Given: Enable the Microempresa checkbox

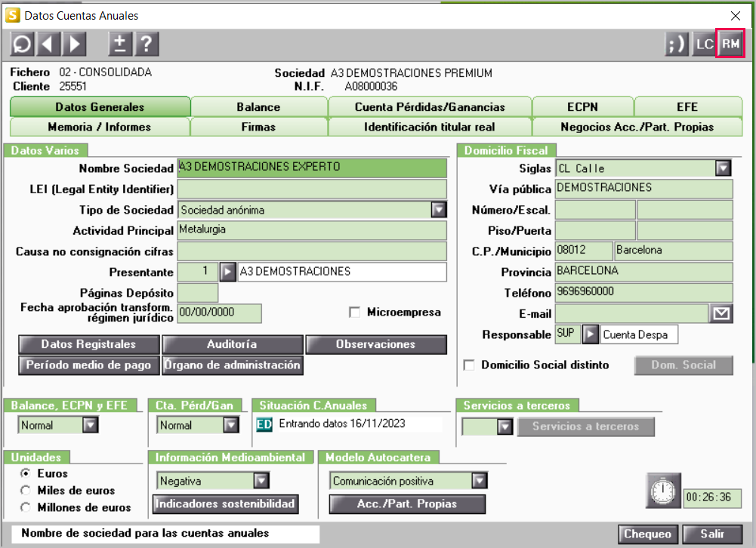Looking at the screenshot, I should click(x=354, y=312).
